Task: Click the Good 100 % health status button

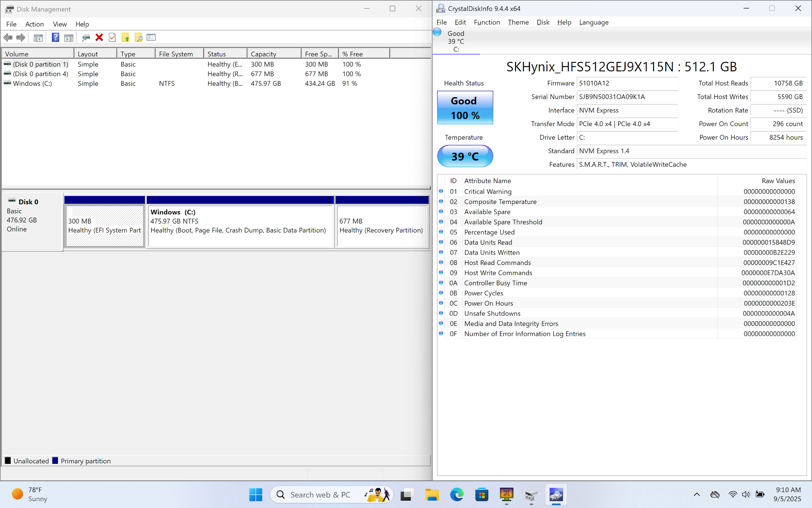Action: [465, 108]
